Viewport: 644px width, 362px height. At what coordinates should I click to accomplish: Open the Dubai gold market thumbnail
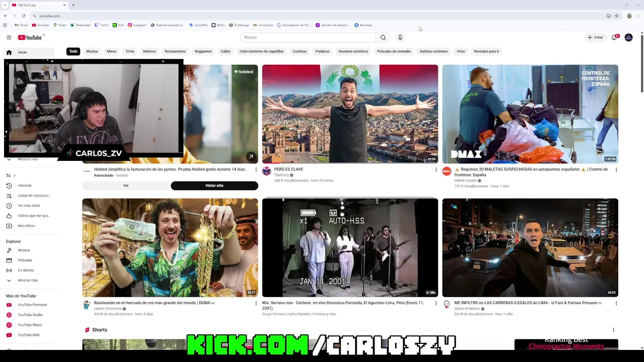click(x=170, y=247)
